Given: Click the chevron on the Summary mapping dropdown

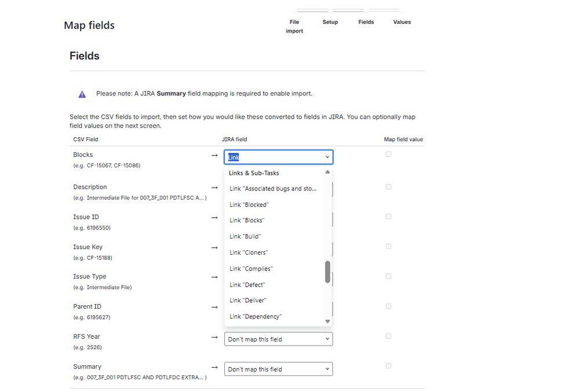Looking at the screenshot, I should 327,369.
